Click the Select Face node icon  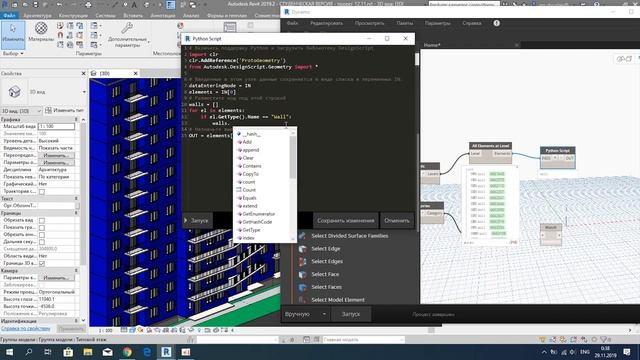[x=302, y=274]
